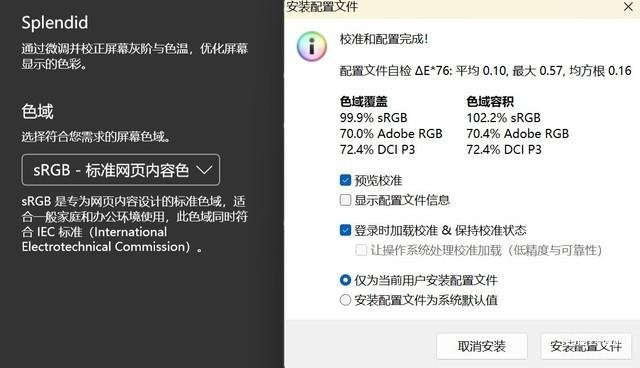
Task: Click the Splendid heading
Action: tap(55, 23)
